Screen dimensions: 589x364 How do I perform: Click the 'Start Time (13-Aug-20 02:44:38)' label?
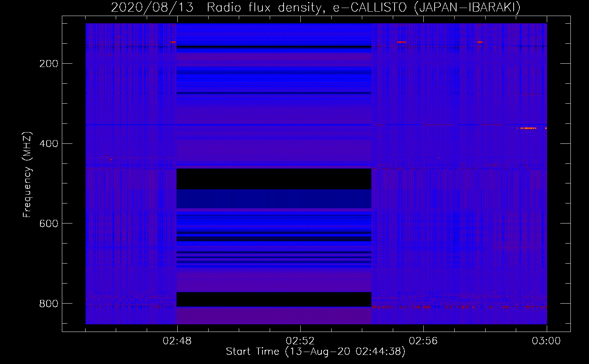316,352
